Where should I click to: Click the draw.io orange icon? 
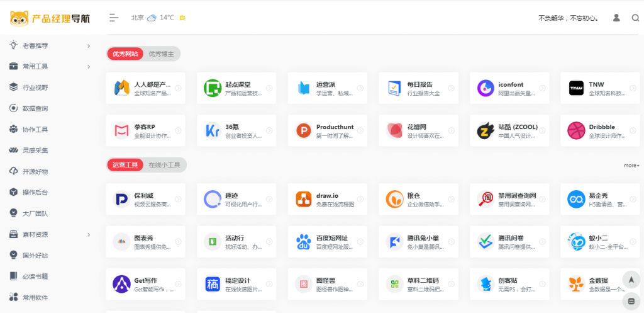pyautogui.click(x=304, y=199)
